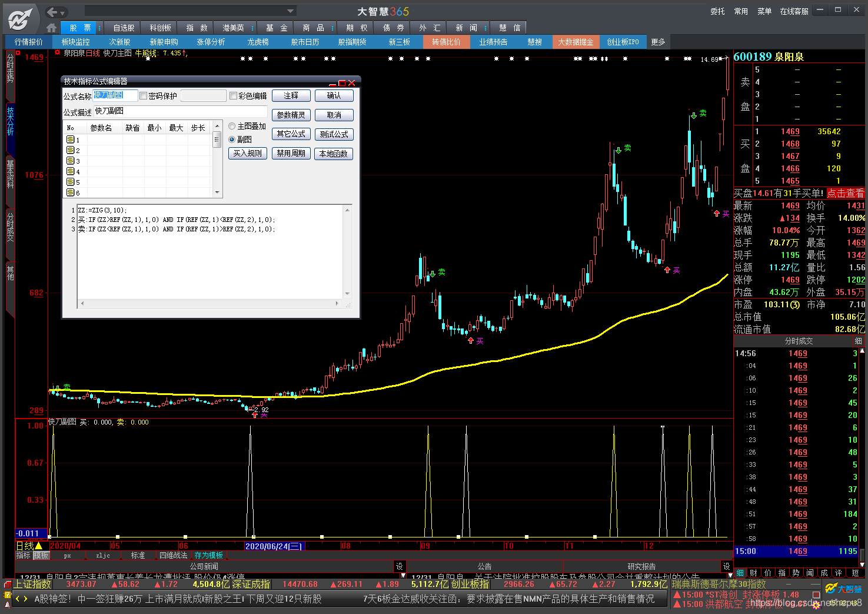
Task: Click the red buy arrow at chart bottom
Action: point(255,415)
